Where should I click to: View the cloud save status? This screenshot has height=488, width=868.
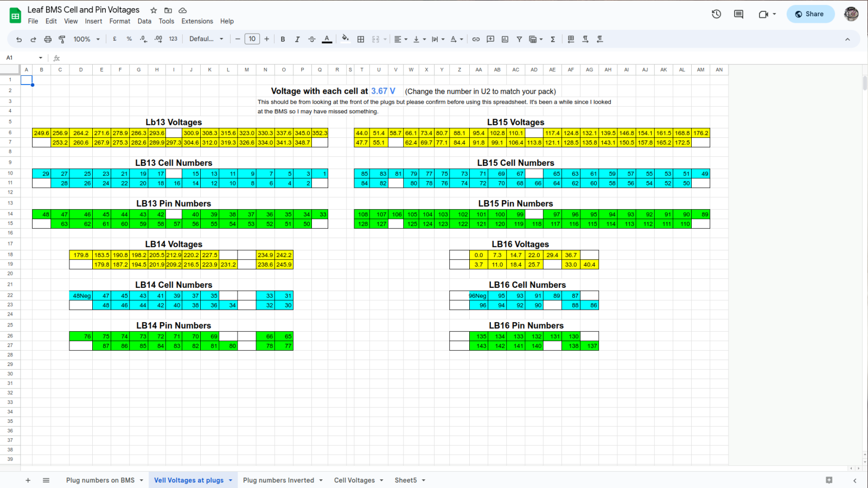pos(183,10)
